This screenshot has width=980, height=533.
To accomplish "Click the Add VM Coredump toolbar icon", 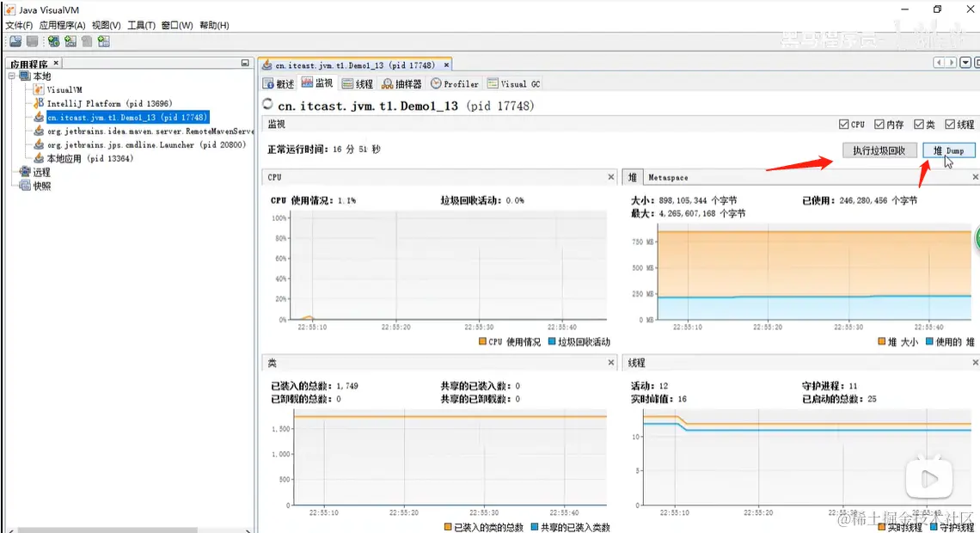I will click(87, 41).
